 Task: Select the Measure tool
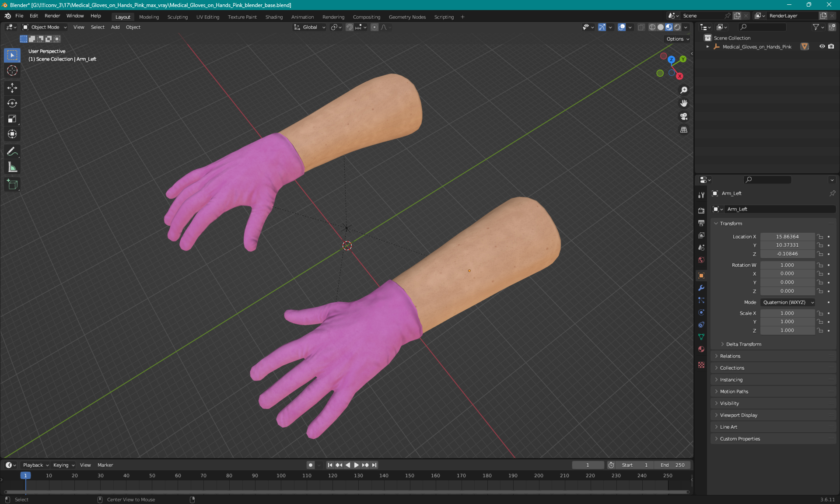(12, 167)
